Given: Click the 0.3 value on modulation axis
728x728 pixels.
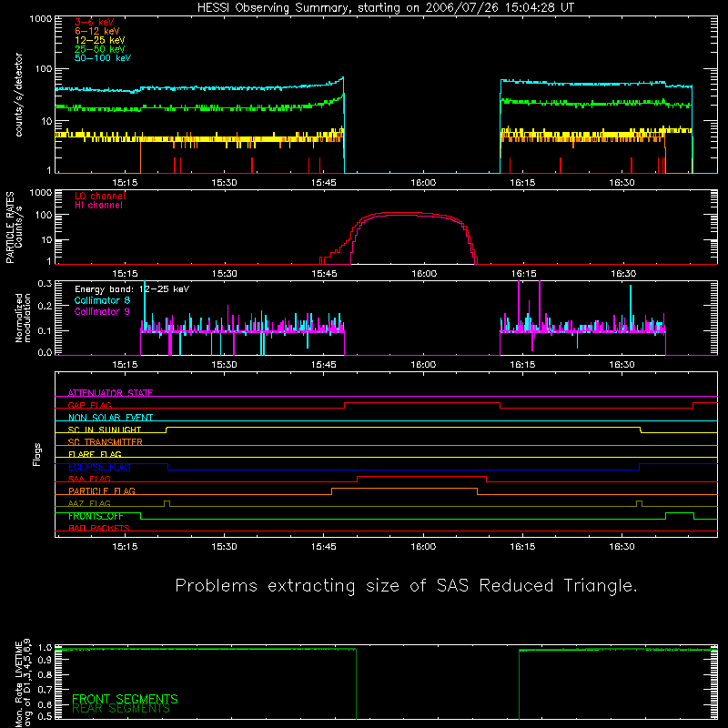Looking at the screenshot, I should [45, 283].
